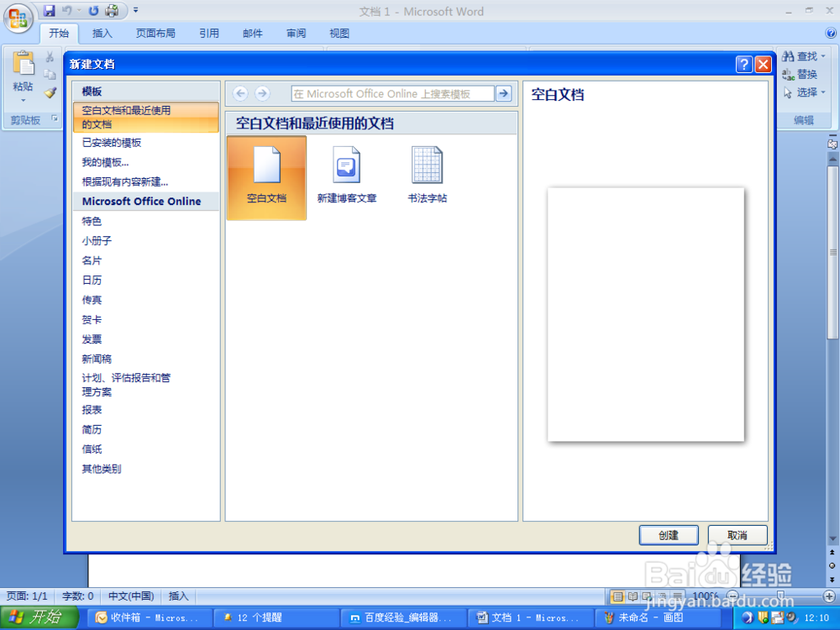Image resolution: width=840 pixels, height=630 pixels.
Task: Select the 简历 category
Action: pos(92,429)
